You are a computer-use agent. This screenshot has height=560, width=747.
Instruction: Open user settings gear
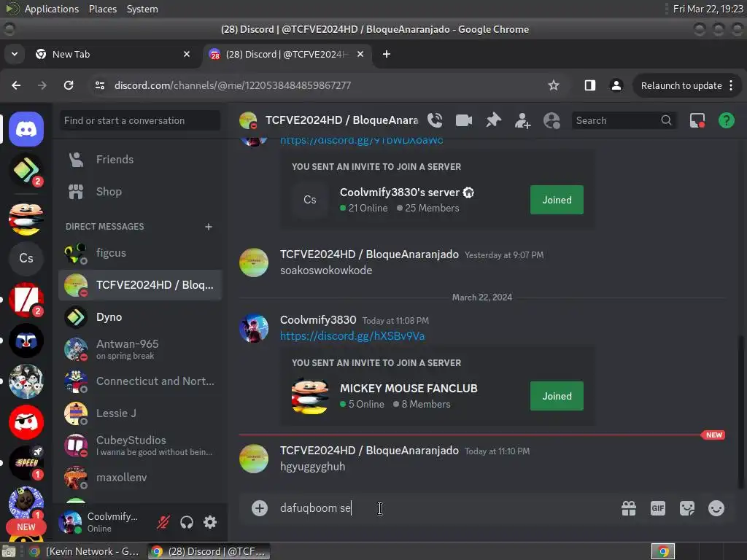click(x=210, y=522)
